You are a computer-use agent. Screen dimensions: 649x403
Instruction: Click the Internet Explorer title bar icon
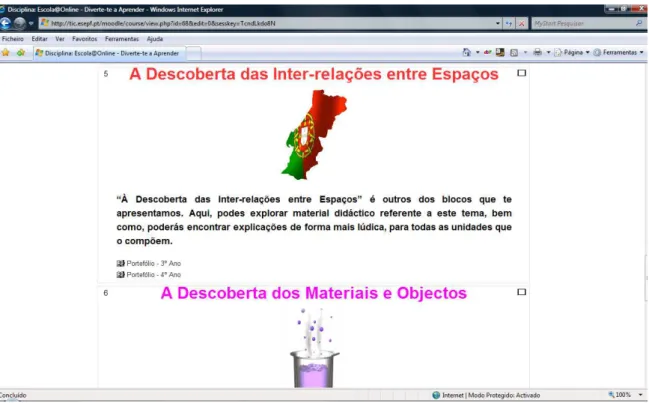point(2,9)
